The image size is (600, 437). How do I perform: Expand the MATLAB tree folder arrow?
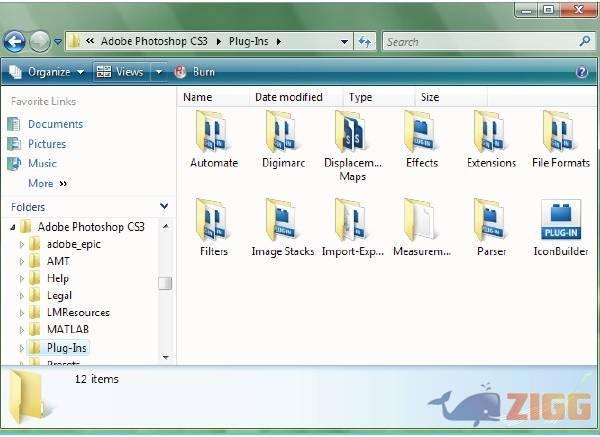[22, 329]
